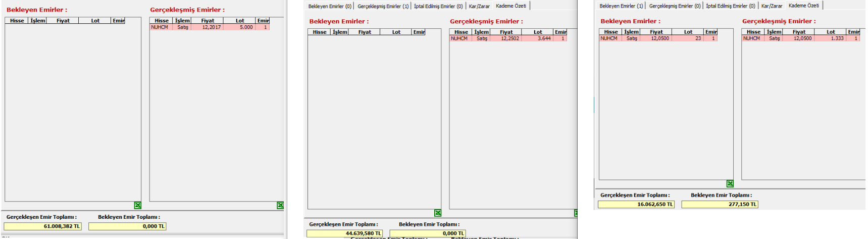The image size is (868, 239).
Task: Click the 44.639,580 TL total field
Action: point(345,233)
